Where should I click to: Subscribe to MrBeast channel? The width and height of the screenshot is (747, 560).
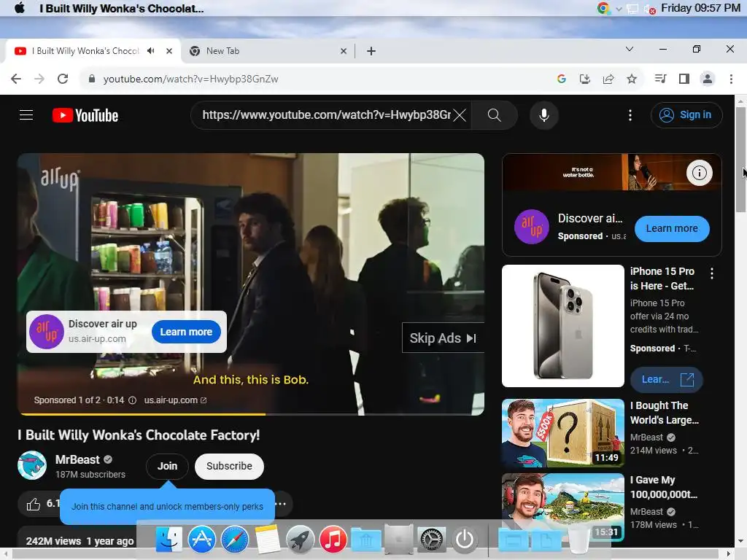[229, 466]
